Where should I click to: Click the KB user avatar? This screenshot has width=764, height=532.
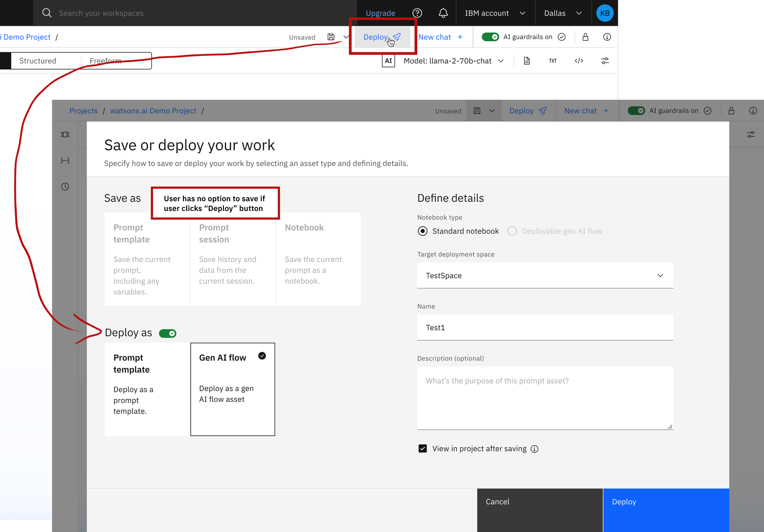click(x=604, y=13)
